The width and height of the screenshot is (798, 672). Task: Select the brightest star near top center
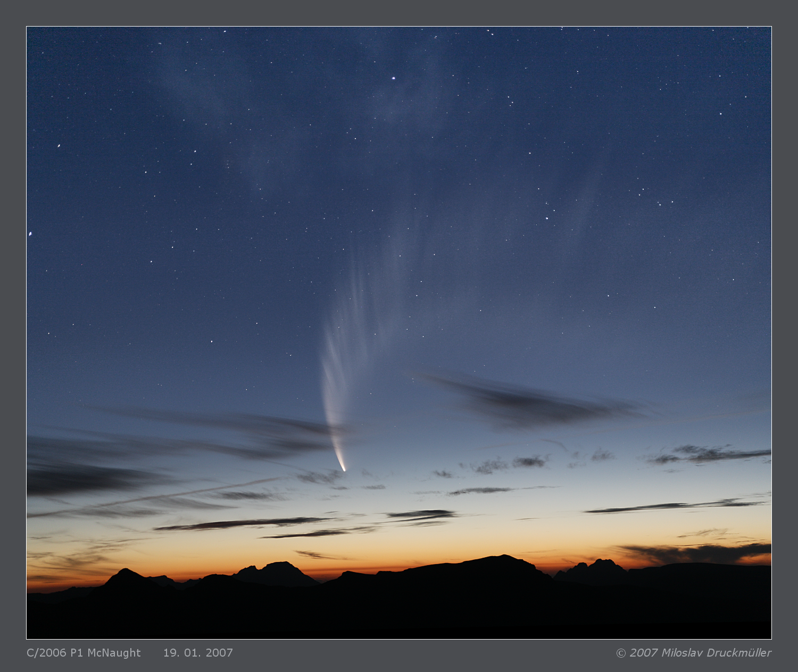coord(394,78)
